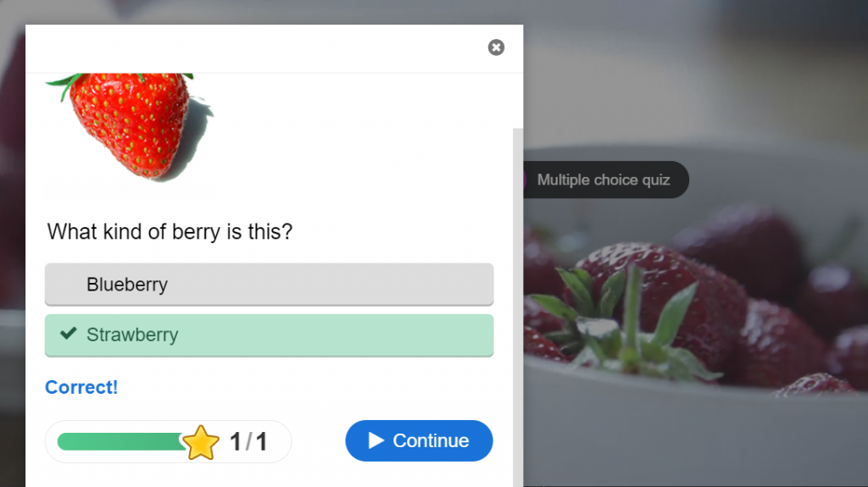868x487 pixels.
Task: Click the blue Correct! feedback text
Action: click(81, 387)
